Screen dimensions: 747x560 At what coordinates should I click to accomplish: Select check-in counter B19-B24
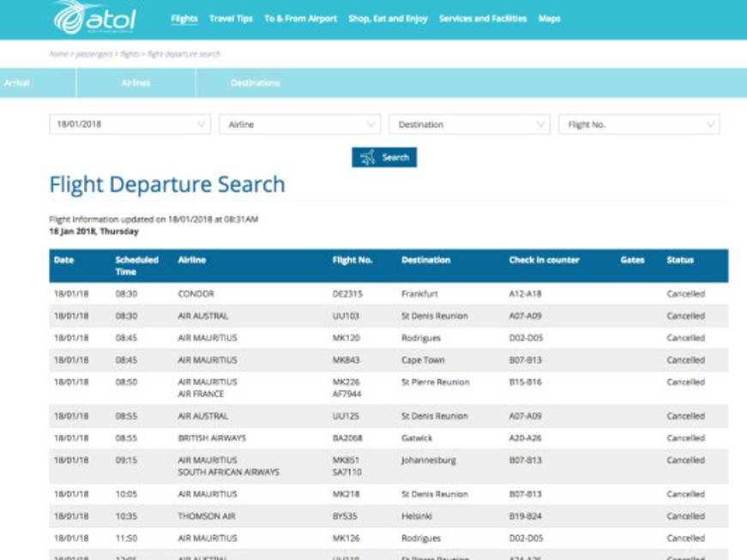pyautogui.click(x=525, y=516)
